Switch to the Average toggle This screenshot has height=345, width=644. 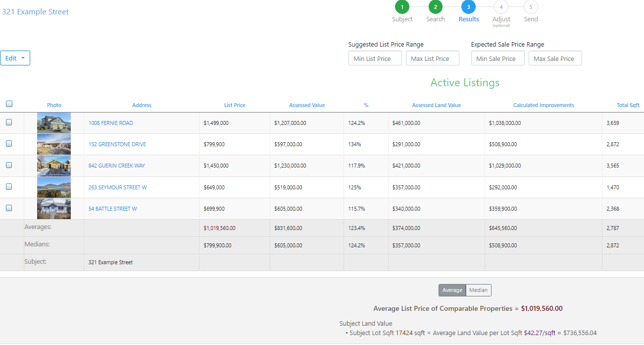pos(452,290)
